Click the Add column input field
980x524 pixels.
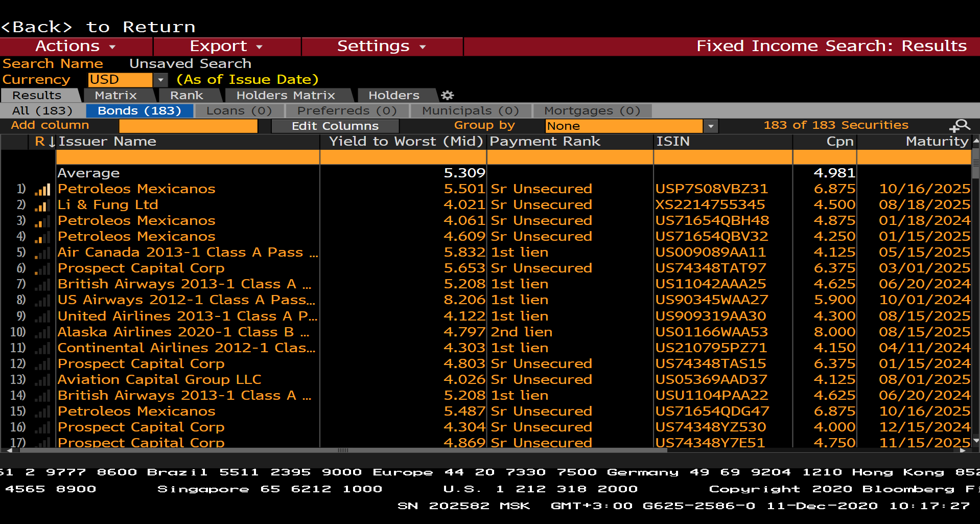[188, 126]
